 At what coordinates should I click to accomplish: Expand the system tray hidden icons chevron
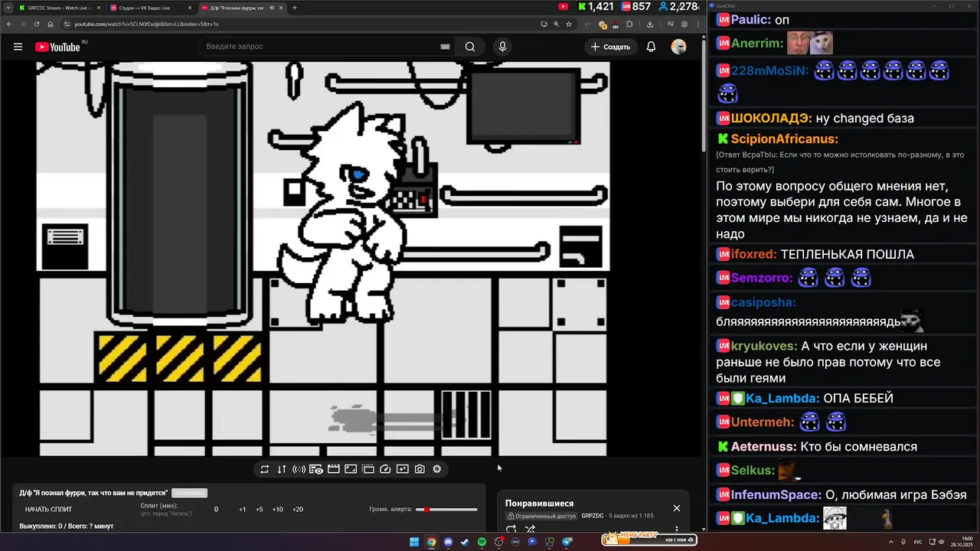[893, 542]
